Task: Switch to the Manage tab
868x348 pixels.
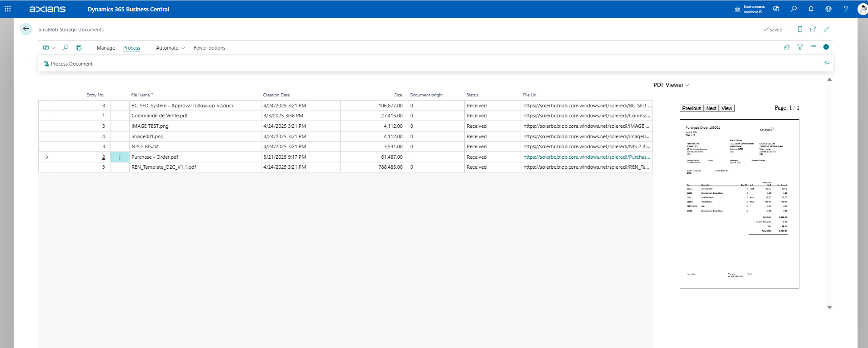Action: [105, 48]
